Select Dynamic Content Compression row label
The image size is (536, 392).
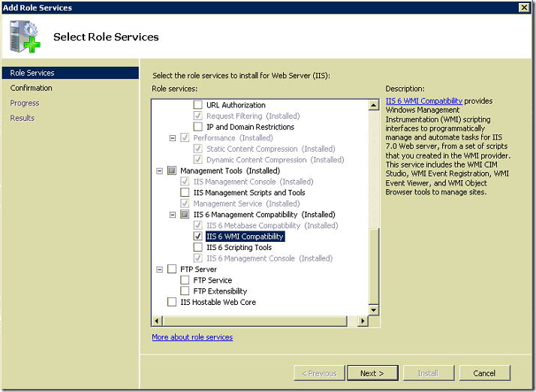[276, 160]
